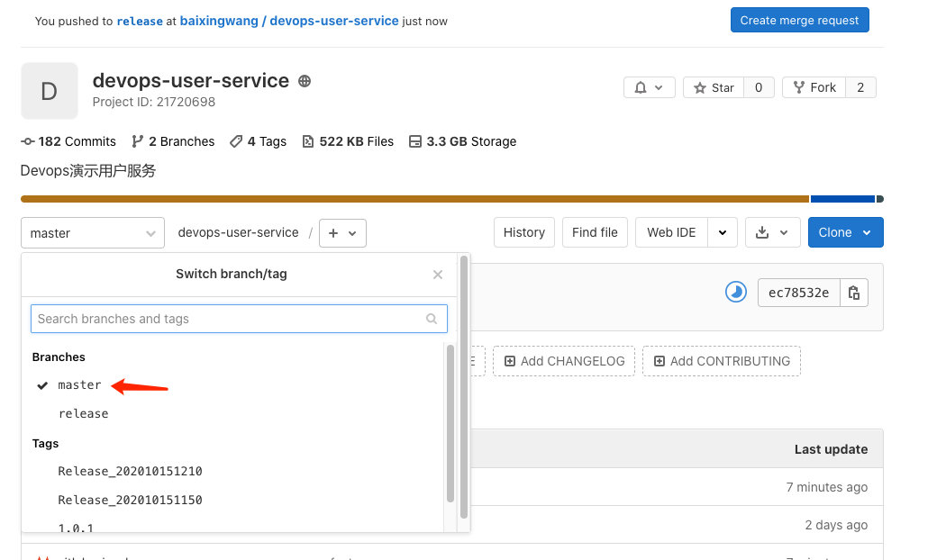The height and width of the screenshot is (560, 946).
Task: Click the Project ID: 21720698 text
Action: click(154, 102)
